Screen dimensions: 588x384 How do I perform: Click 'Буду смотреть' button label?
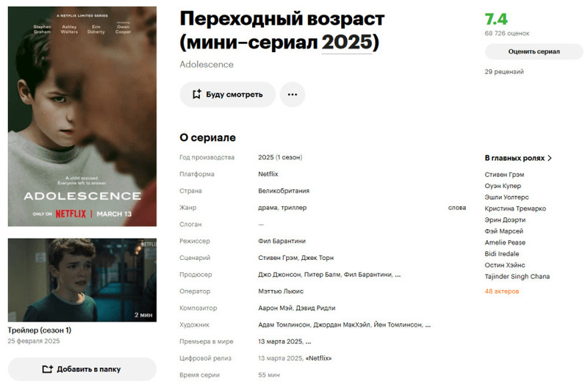click(x=234, y=95)
